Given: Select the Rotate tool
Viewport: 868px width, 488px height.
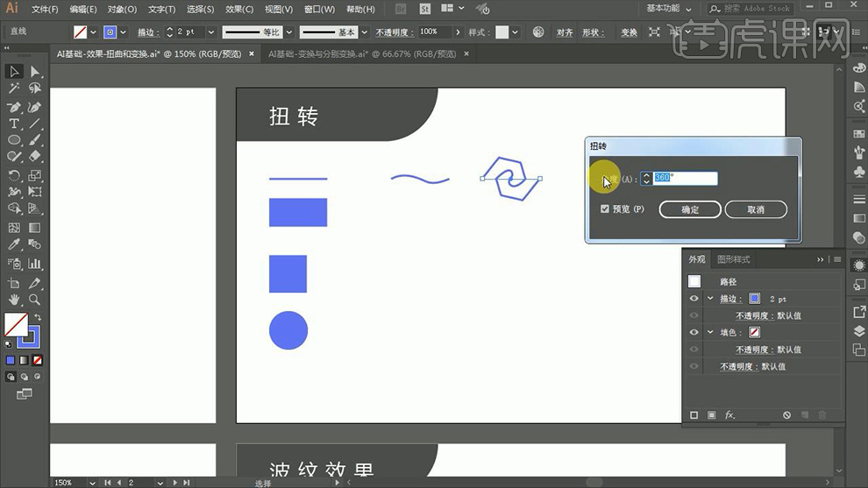Looking at the screenshot, I should point(14,175).
